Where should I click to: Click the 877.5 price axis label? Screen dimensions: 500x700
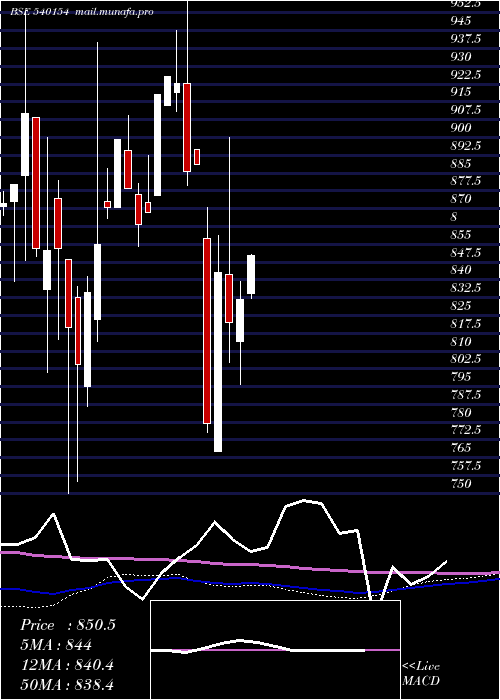[x=466, y=181]
